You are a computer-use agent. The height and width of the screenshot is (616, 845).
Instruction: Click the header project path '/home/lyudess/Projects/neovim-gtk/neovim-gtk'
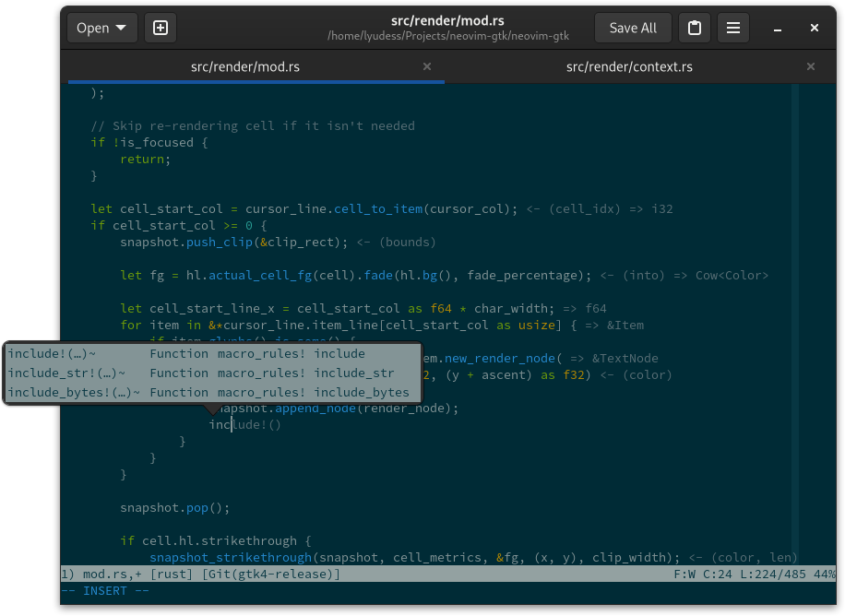tap(447, 36)
